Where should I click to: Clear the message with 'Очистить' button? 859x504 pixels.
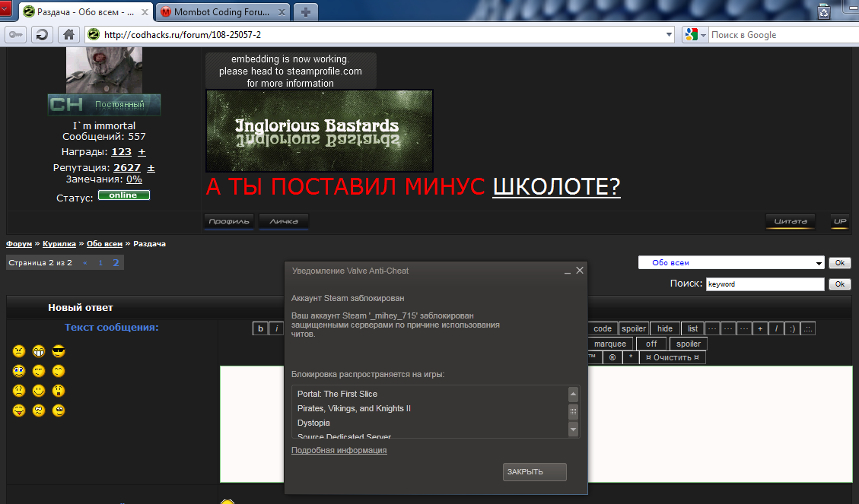pos(672,357)
